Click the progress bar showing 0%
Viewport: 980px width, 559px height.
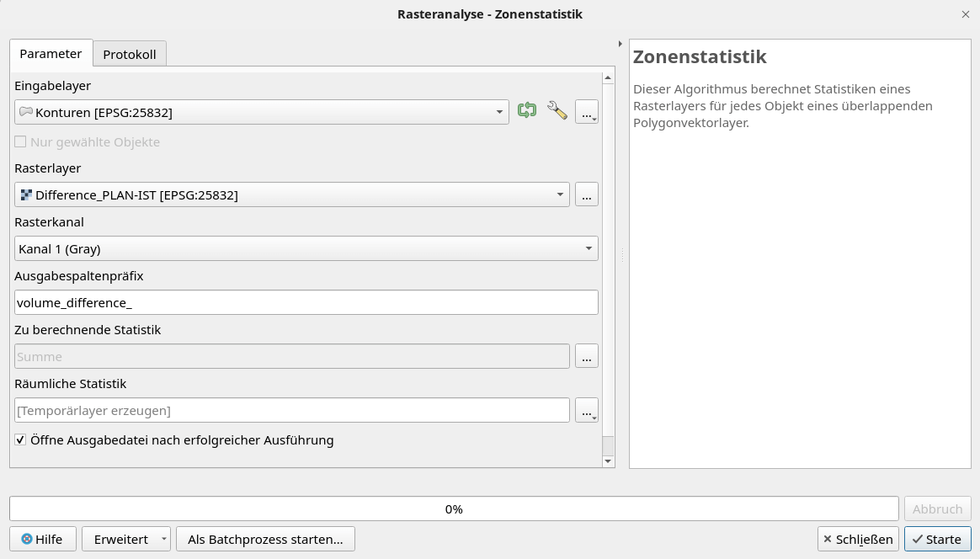coord(455,508)
